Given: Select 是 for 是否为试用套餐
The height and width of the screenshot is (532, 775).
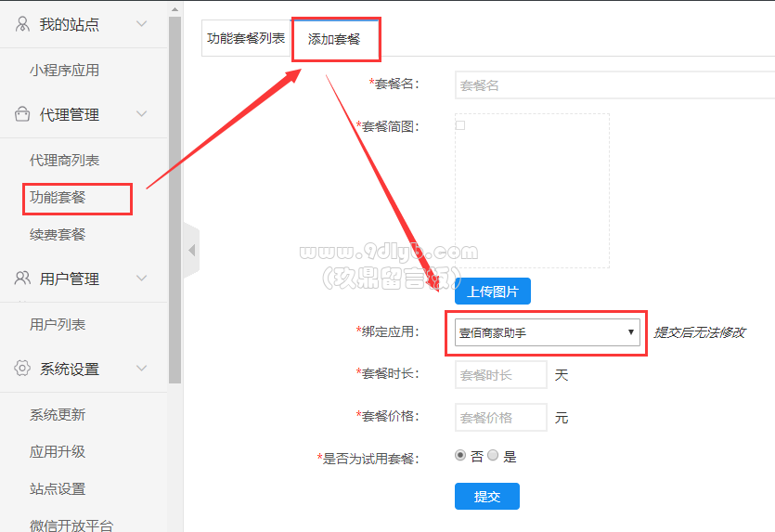Looking at the screenshot, I should click(493, 455).
